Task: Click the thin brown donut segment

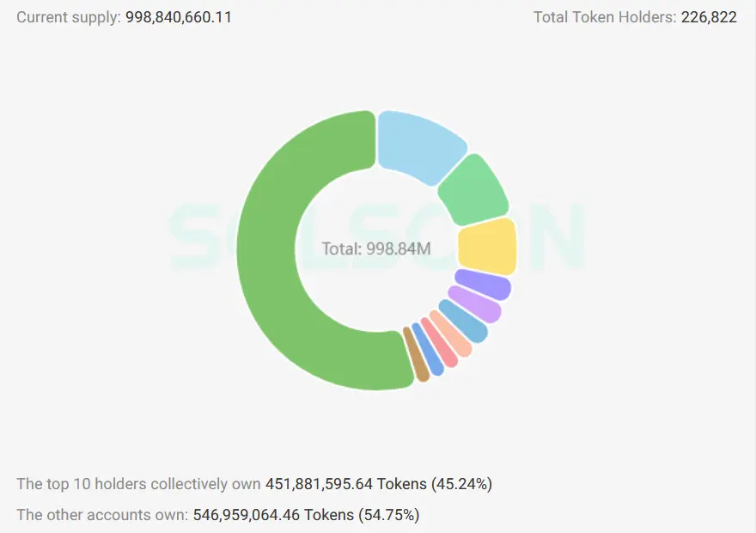Action: click(x=416, y=354)
